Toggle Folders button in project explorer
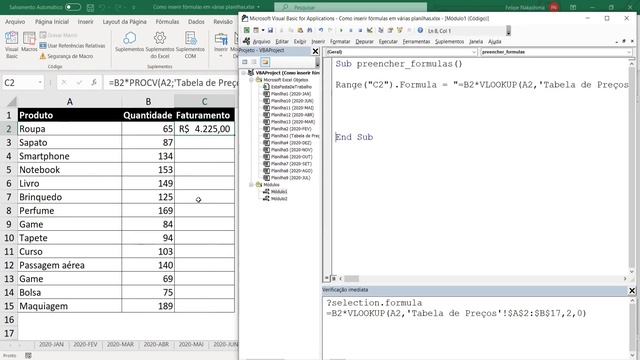640x360 pixels. coord(265,62)
